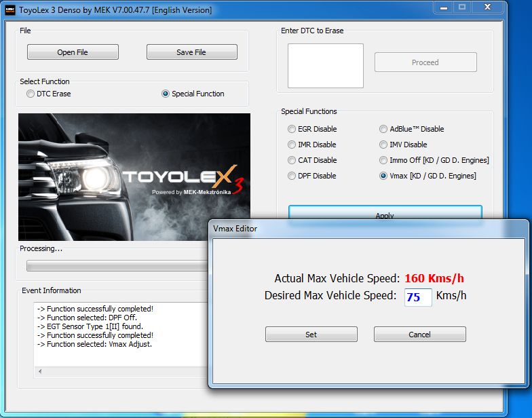Select EGR Disable special function
This screenshot has height=418, width=532.
click(292, 129)
